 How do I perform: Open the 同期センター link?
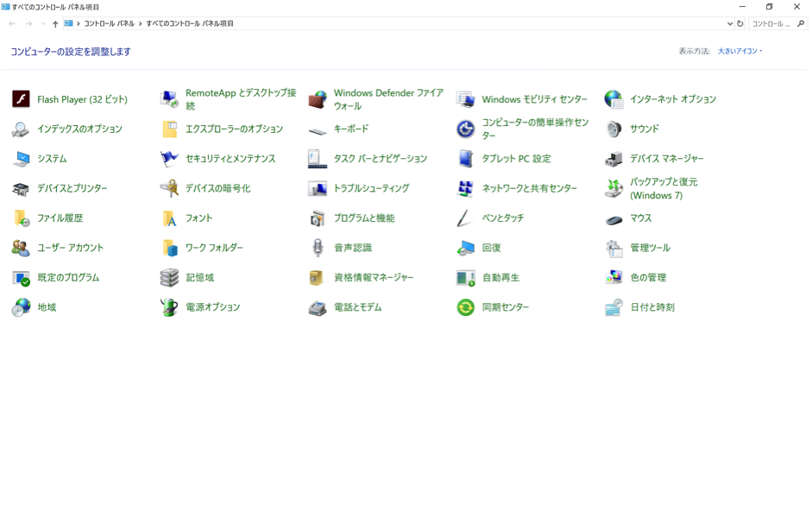506,307
